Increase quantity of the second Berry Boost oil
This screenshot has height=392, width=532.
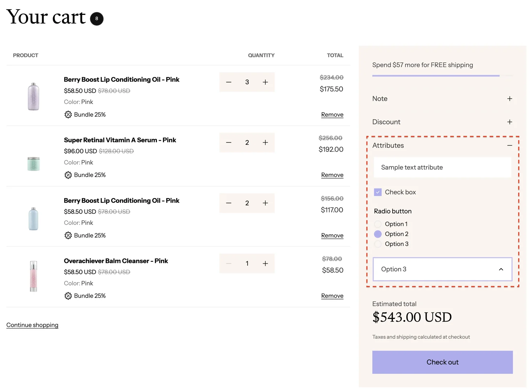point(265,203)
